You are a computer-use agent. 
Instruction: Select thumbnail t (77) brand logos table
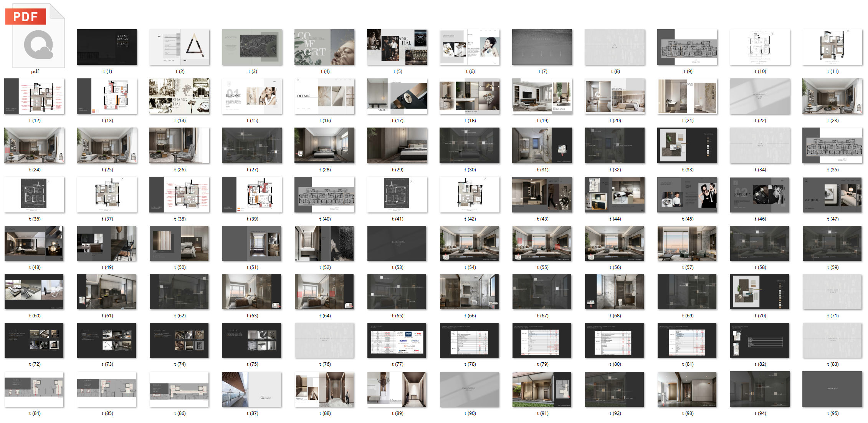coord(397,340)
